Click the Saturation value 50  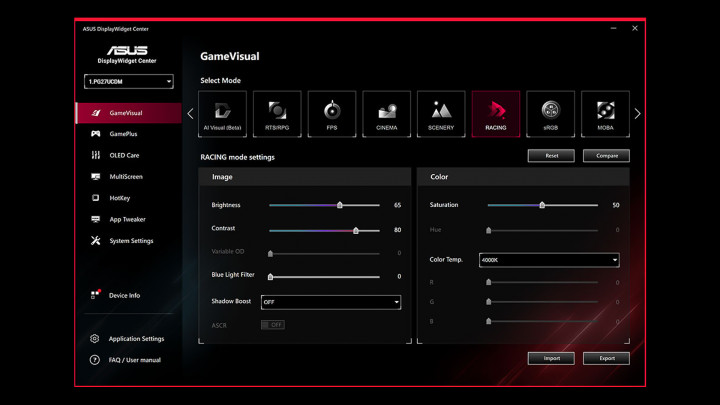(x=616, y=205)
